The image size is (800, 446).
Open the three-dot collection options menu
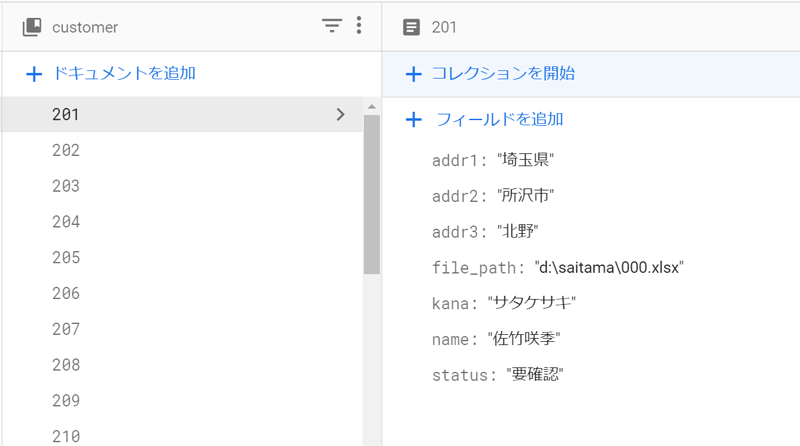tap(359, 25)
